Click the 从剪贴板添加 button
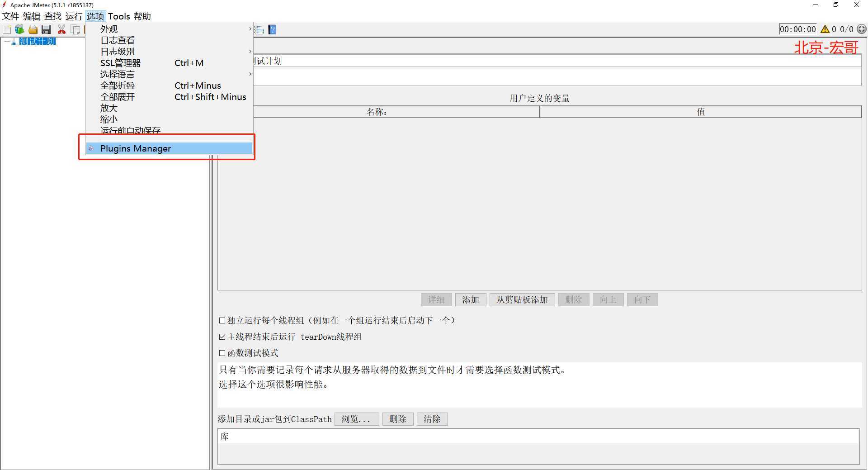868x470 pixels. click(x=522, y=299)
